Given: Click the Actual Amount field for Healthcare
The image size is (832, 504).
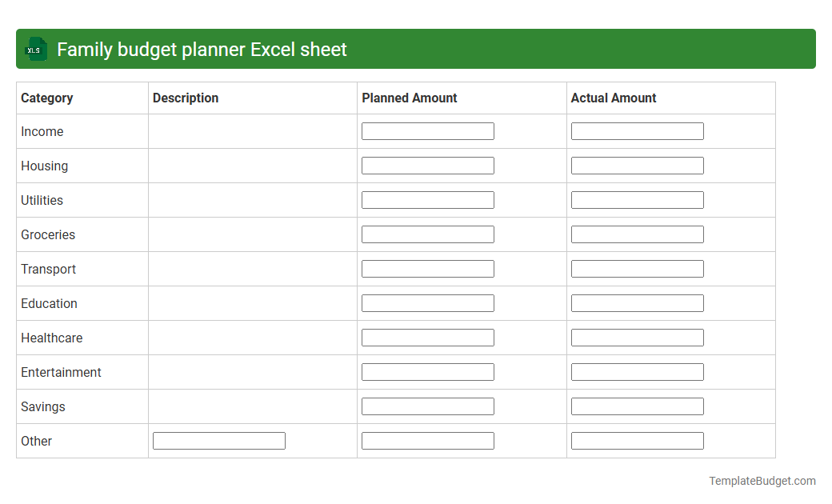Looking at the screenshot, I should tap(637, 337).
